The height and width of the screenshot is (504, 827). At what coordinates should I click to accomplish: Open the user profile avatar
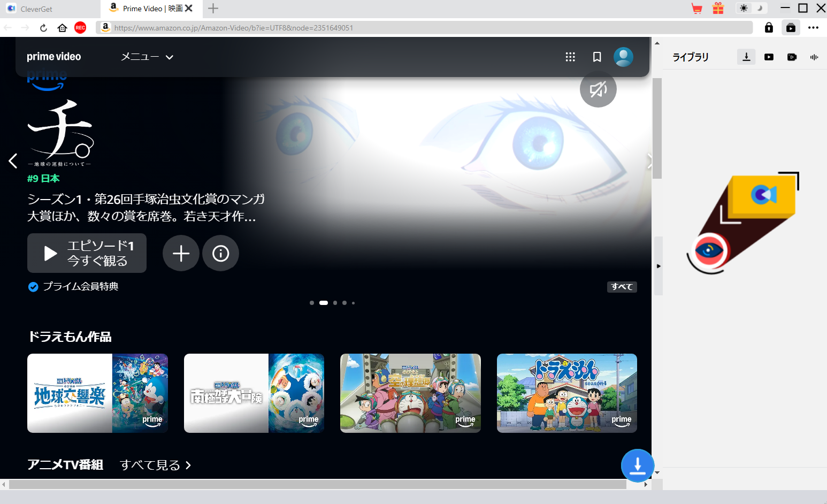point(623,57)
